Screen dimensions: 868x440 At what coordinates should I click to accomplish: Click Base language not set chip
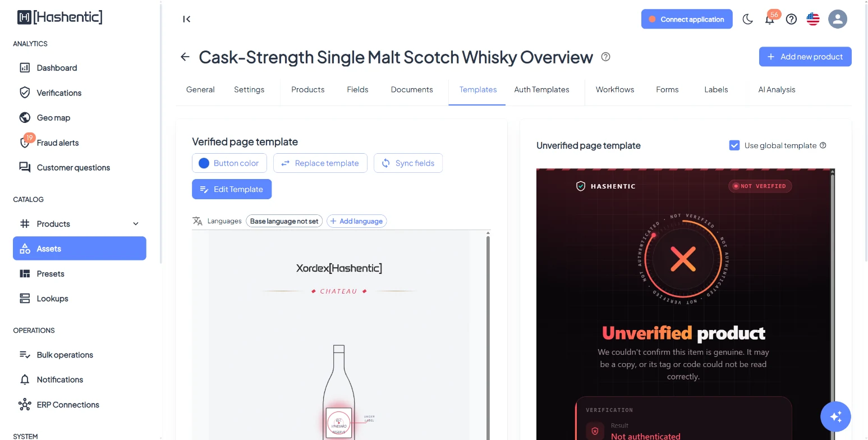coord(284,221)
